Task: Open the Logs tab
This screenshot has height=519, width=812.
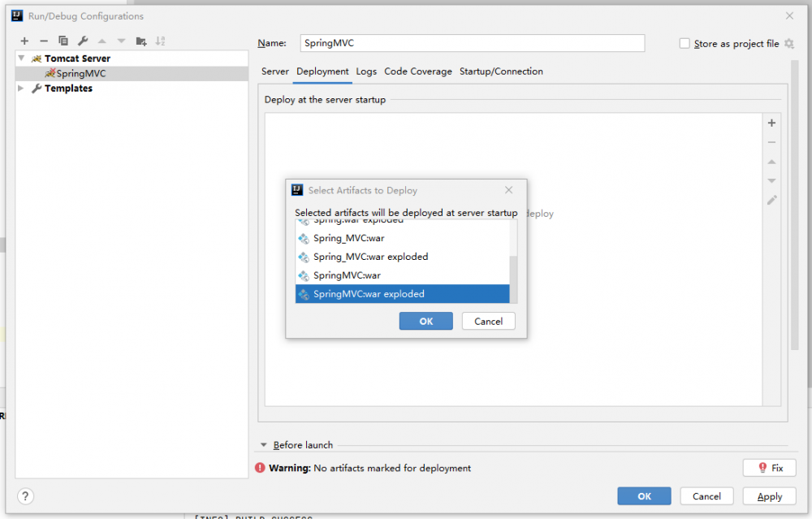Action: [x=366, y=71]
